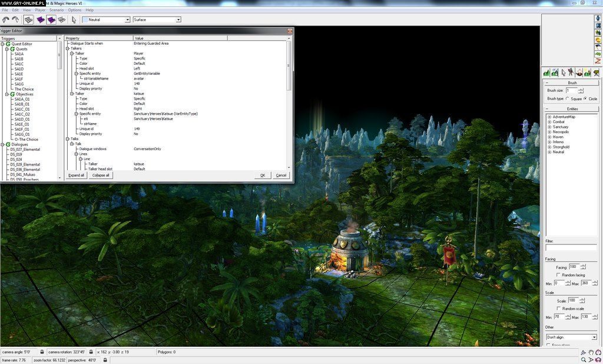
Task: Select the arrow pointer tool in top toolbar
Action: pos(74,19)
